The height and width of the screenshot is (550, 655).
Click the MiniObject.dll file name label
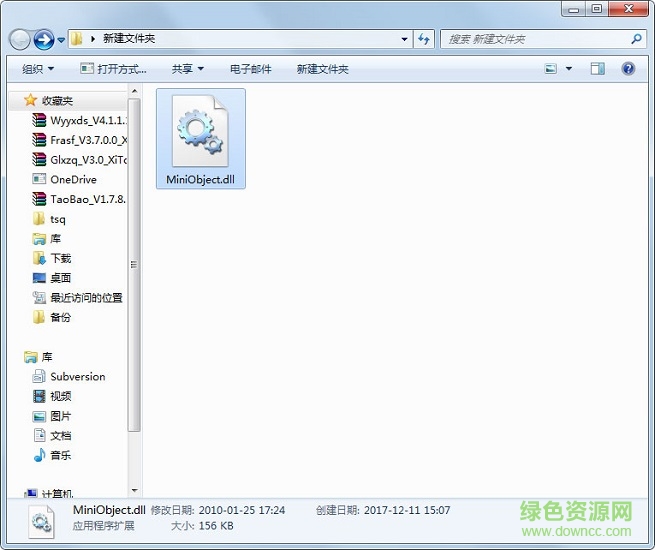point(201,180)
